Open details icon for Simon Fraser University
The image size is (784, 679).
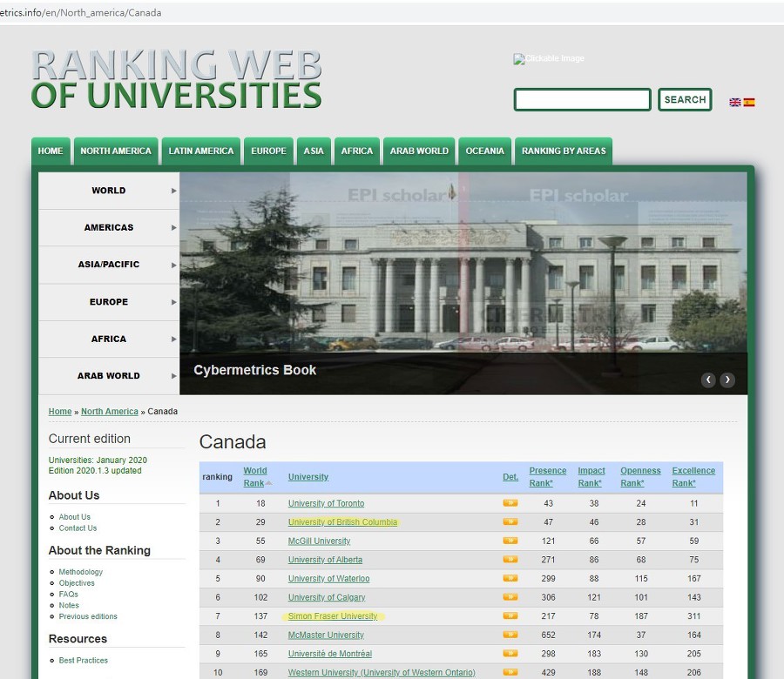(x=510, y=616)
